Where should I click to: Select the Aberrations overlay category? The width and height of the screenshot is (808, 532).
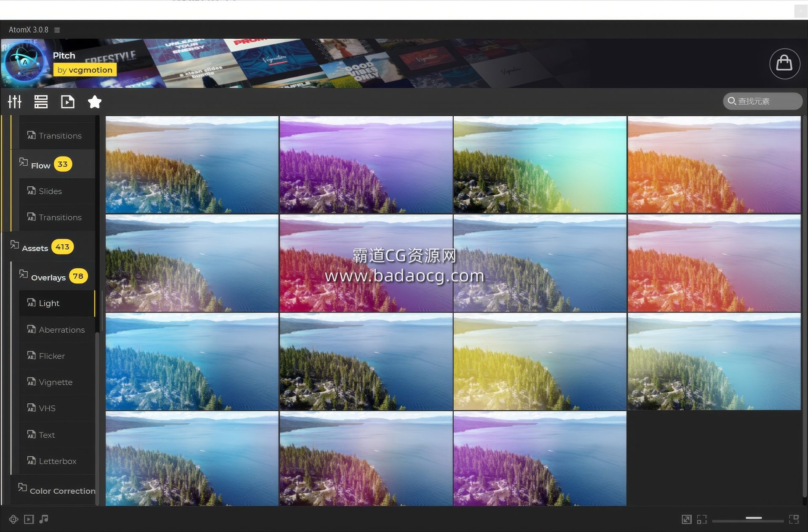(x=57, y=330)
